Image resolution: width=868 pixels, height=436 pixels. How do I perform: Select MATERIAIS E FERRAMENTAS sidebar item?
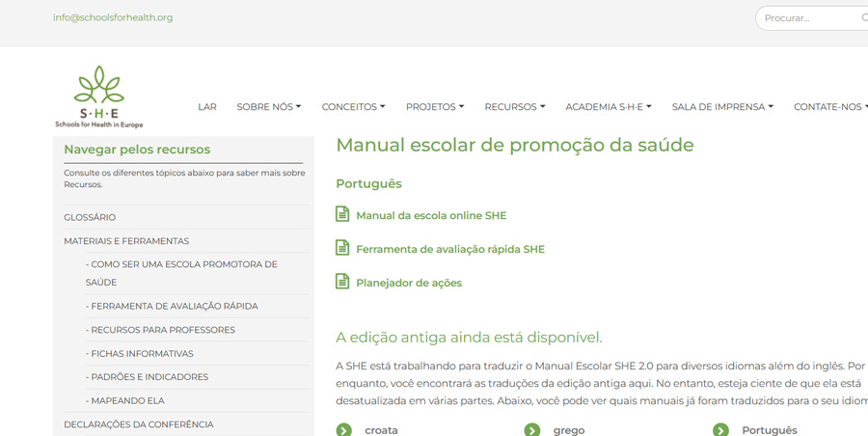point(126,241)
